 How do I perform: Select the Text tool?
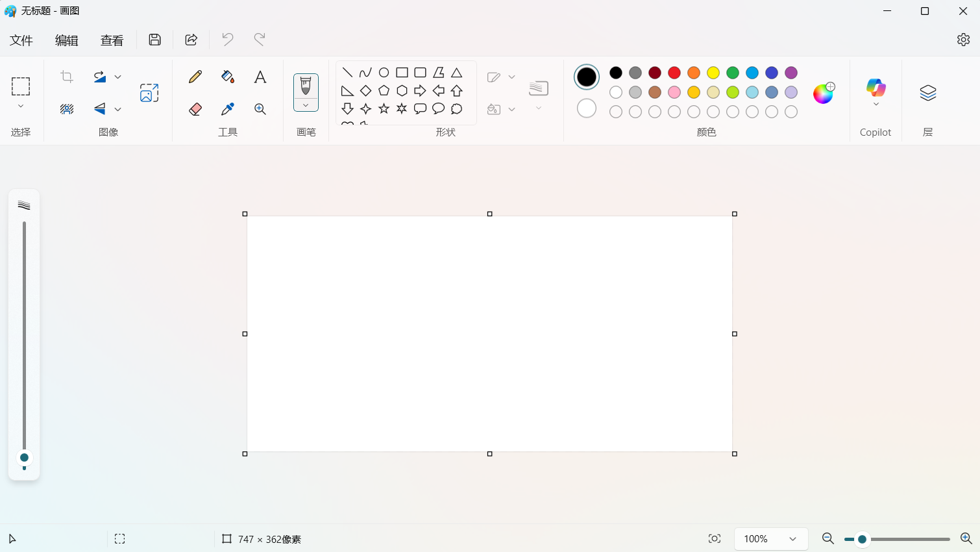[x=260, y=77]
